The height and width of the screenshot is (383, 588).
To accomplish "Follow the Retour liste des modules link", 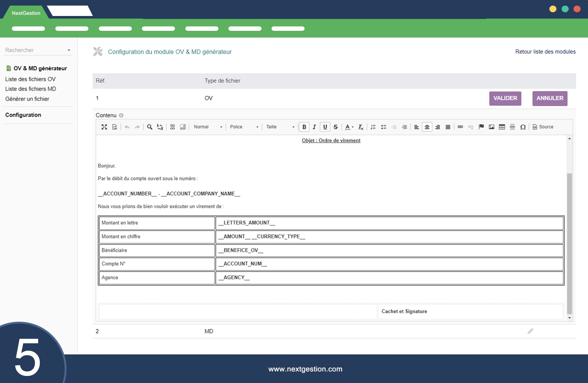I will [x=545, y=52].
